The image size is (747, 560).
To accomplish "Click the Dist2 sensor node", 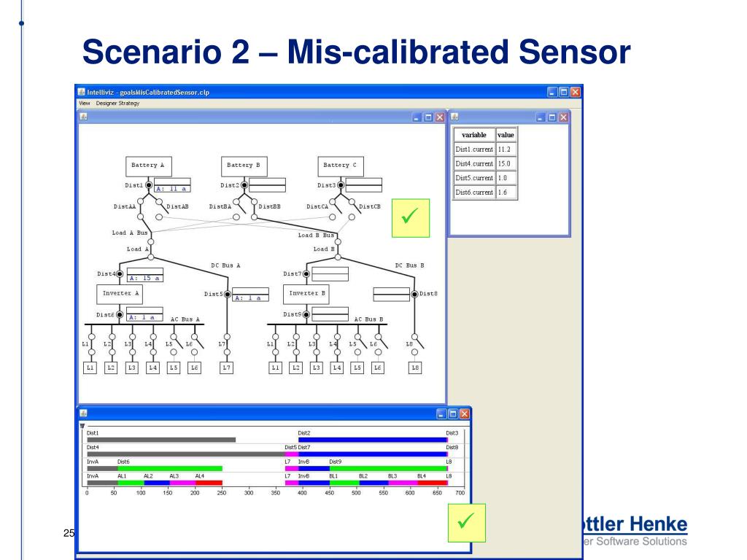I will point(244,185).
